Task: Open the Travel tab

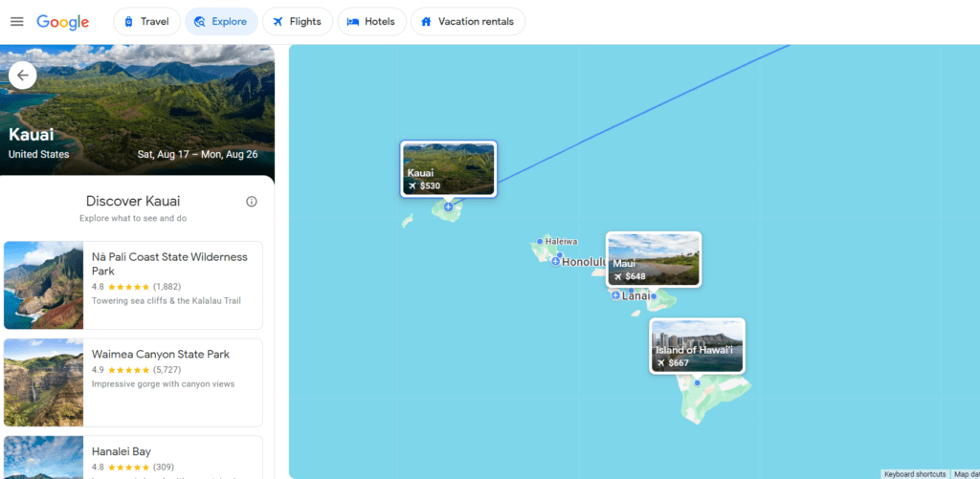Action: coord(146,22)
